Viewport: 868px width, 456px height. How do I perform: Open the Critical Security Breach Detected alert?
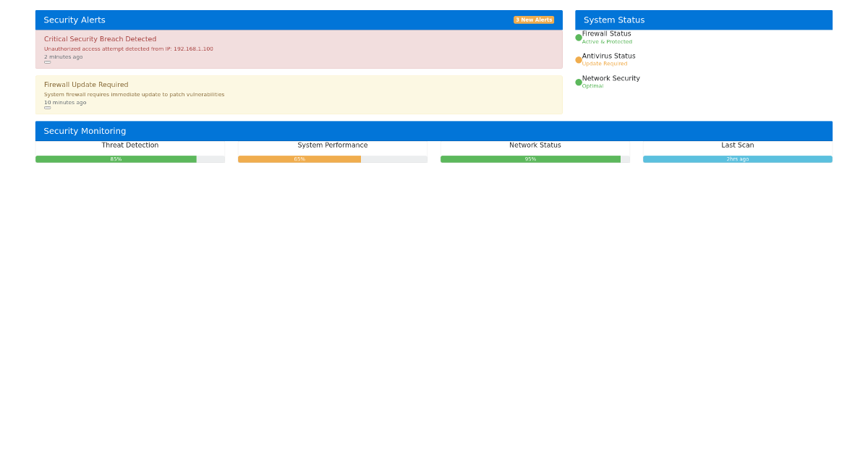tap(100, 38)
